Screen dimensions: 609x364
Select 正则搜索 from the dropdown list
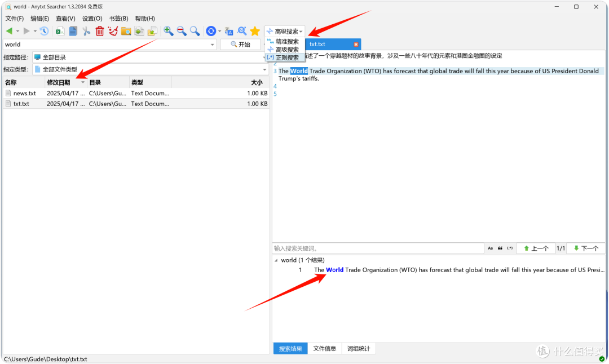click(x=285, y=58)
